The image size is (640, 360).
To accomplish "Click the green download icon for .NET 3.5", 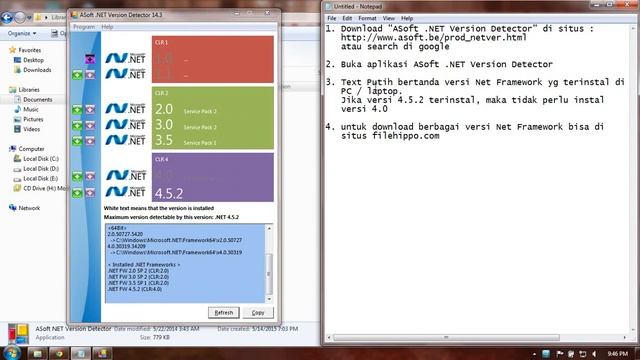I will [77, 141].
